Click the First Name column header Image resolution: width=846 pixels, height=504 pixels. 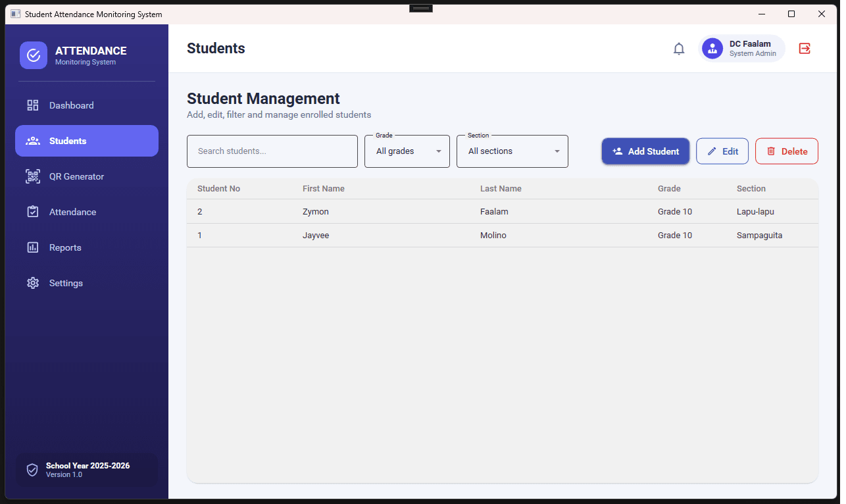point(324,189)
